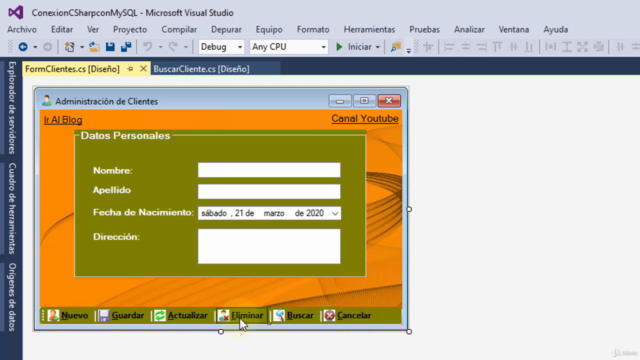Expand the redo history dropdown arrow
The width and height of the screenshot is (640, 360).
click(x=186, y=47)
